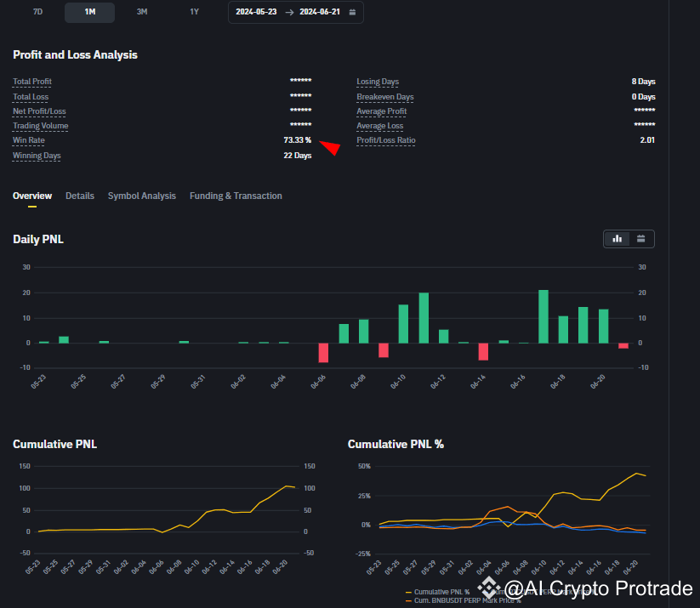Switch Daily PNL to bar chart view

pos(617,239)
